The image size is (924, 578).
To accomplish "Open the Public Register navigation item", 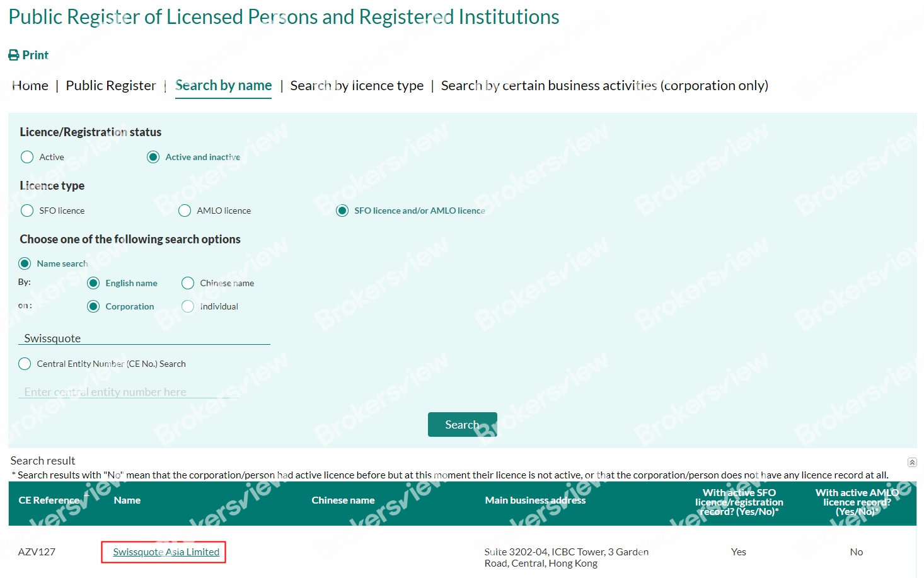I will 111,86.
